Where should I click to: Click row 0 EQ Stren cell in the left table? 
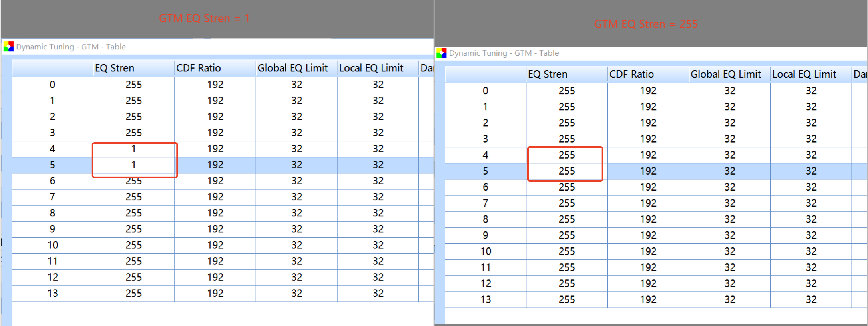point(134,85)
